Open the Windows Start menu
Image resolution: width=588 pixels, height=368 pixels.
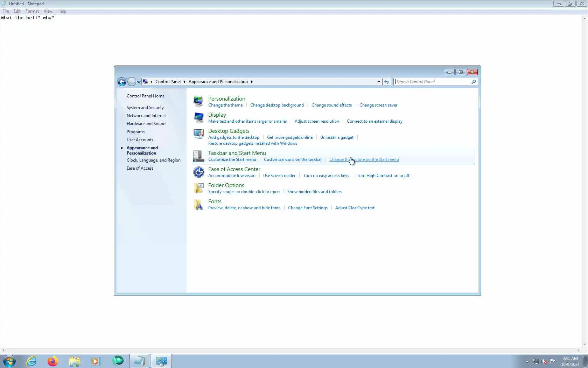(x=9, y=361)
